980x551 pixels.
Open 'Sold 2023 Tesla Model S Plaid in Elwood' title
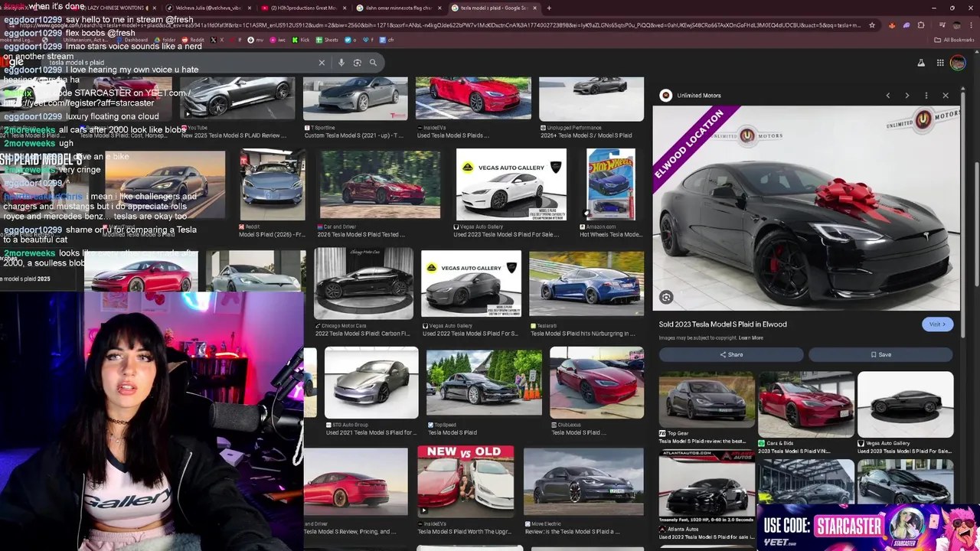tap(723, 324)
